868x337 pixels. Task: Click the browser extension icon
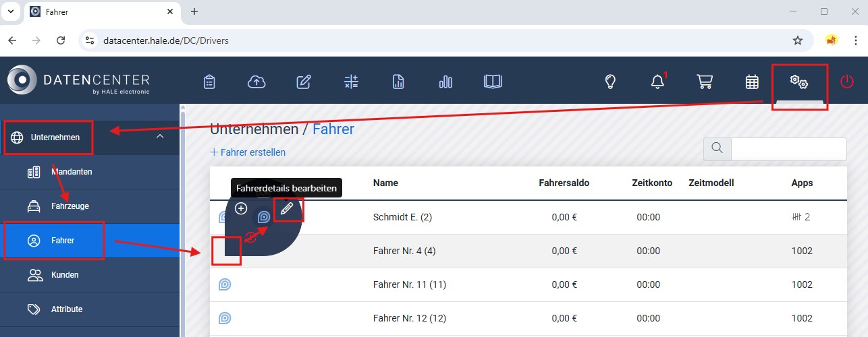(832, 40)
